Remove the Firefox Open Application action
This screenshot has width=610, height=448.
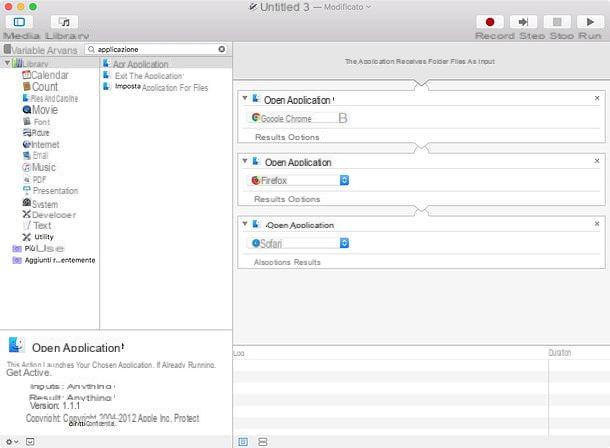pos(597,161)
